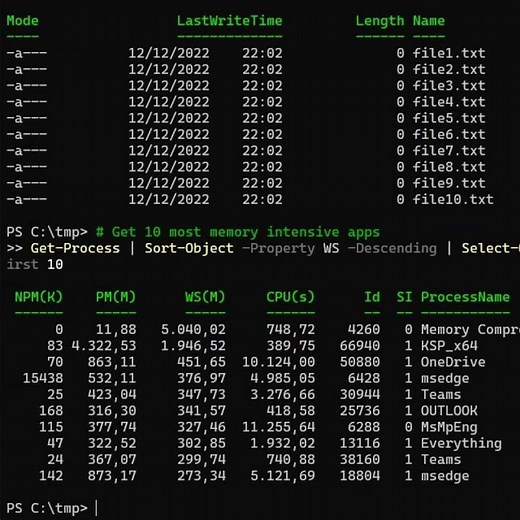Click the NPM value 15438
The height and width of the screenshot is (520, 520).
click(43, 378)
